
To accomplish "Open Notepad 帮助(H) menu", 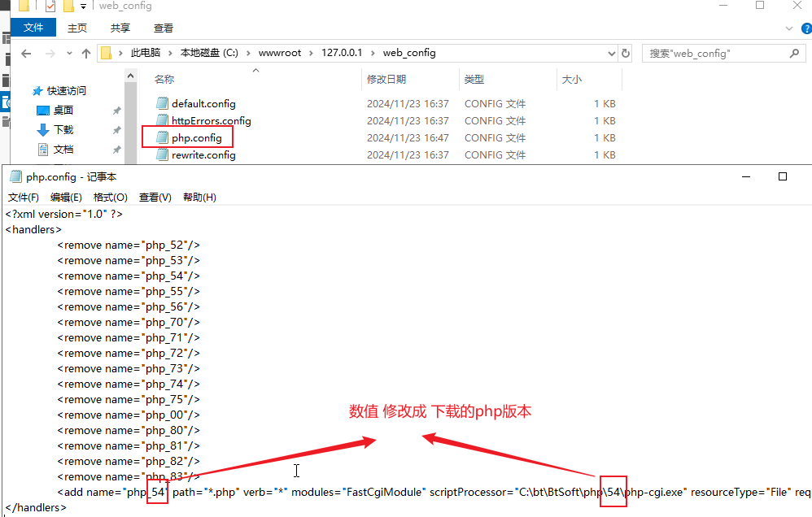I will coord(199,198).
